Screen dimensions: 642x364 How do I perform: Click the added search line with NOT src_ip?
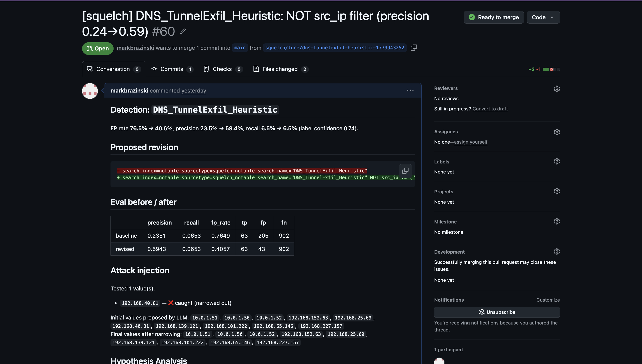point(266,177)
